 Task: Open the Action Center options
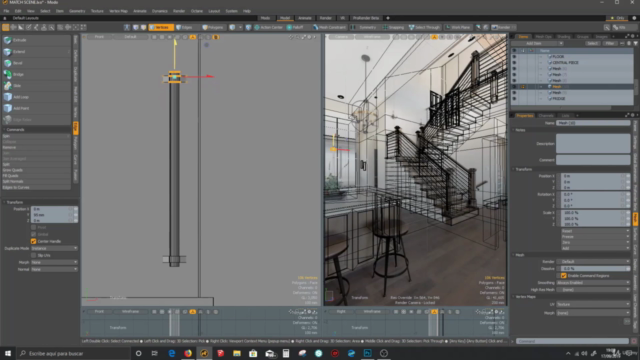click(x=269, y=27)
